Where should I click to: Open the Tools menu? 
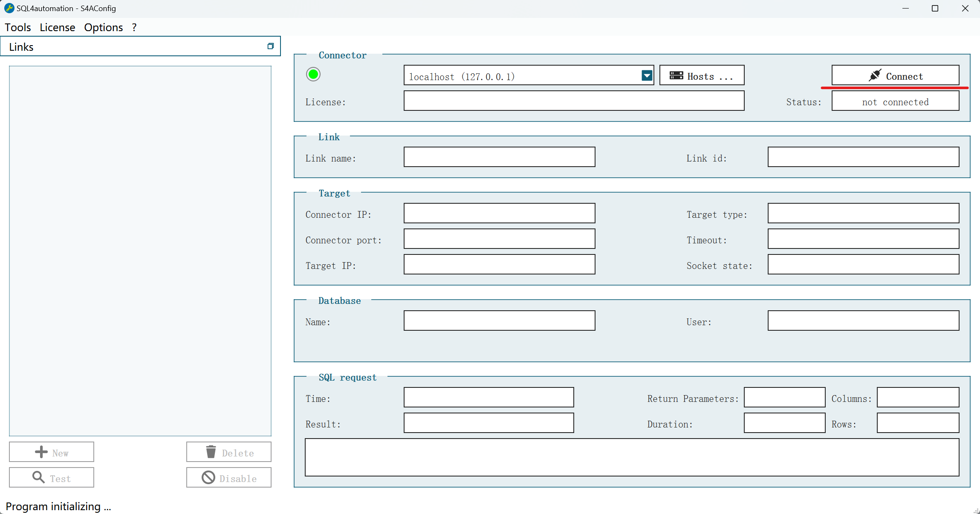point(18,27)
